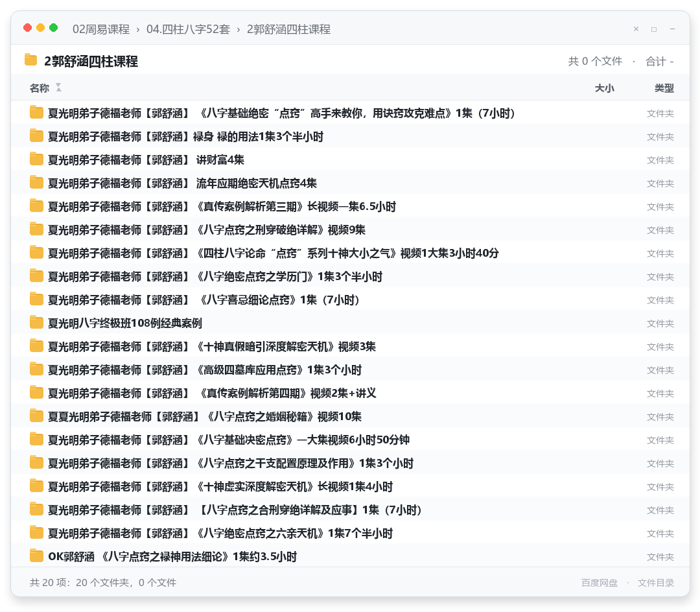Image resolution: width=700 pixels, height=612 pixels.
Task: Toggle the sort arrow next to 名称
Action: coord(58,88)
